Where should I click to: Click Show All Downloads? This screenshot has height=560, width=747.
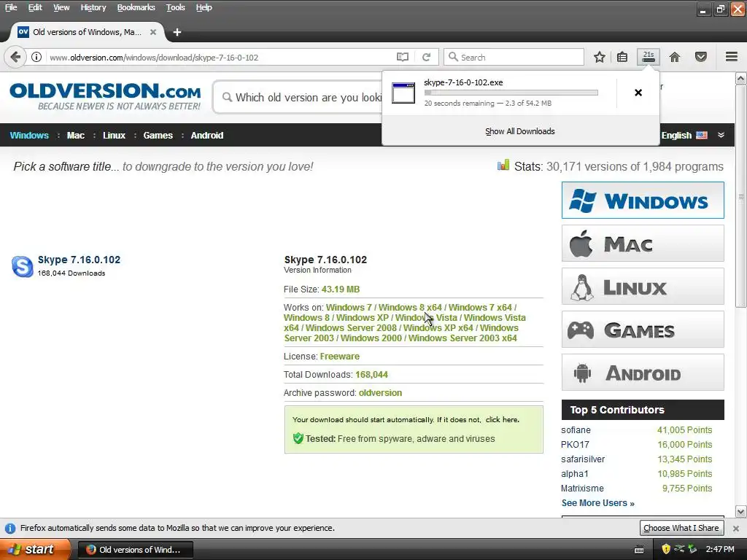[519, 131]
